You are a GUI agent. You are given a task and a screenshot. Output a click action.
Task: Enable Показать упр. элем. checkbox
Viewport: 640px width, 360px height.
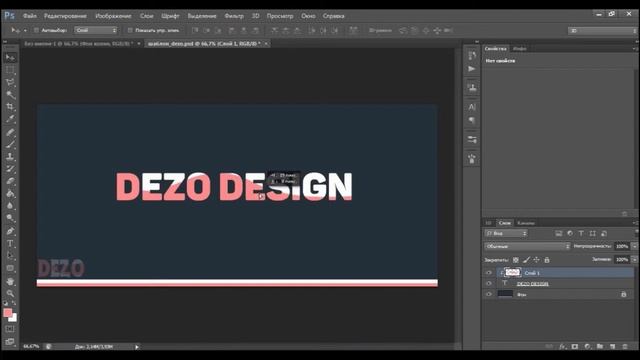(x=130, y=30)
